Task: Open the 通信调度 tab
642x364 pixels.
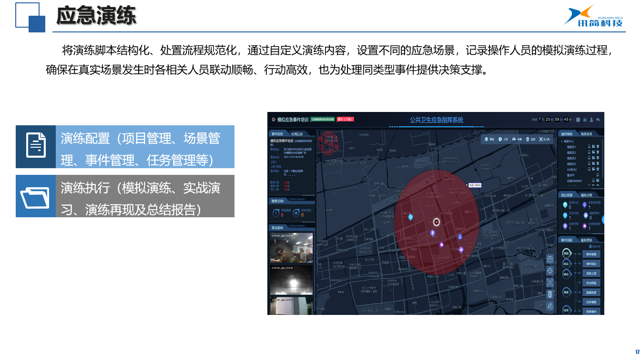Action: [x=567, y=134]
